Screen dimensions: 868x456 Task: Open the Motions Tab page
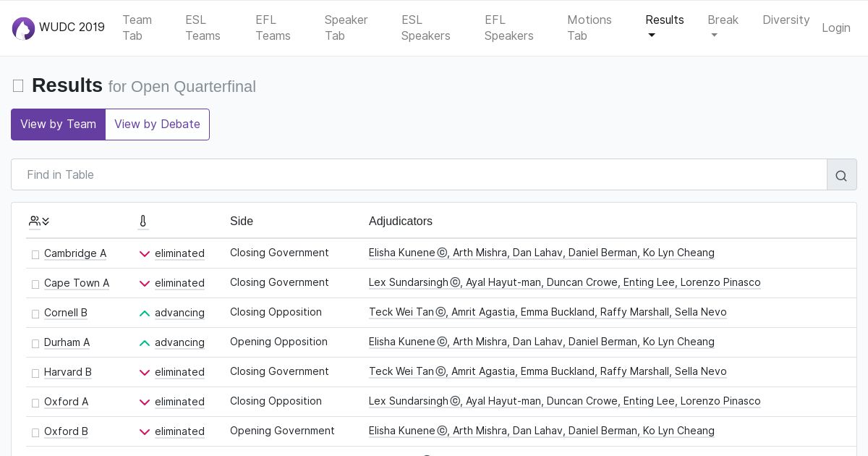point(590,28)
